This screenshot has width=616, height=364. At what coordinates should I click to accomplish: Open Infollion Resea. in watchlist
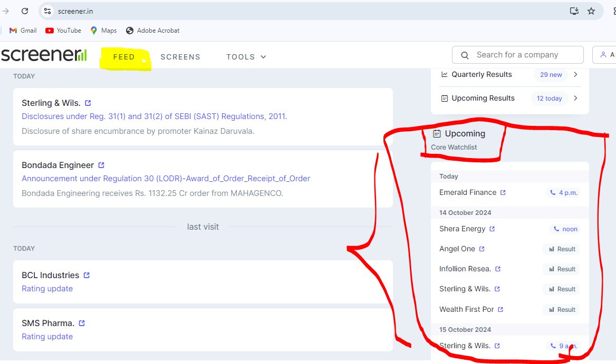coord(465,269)
